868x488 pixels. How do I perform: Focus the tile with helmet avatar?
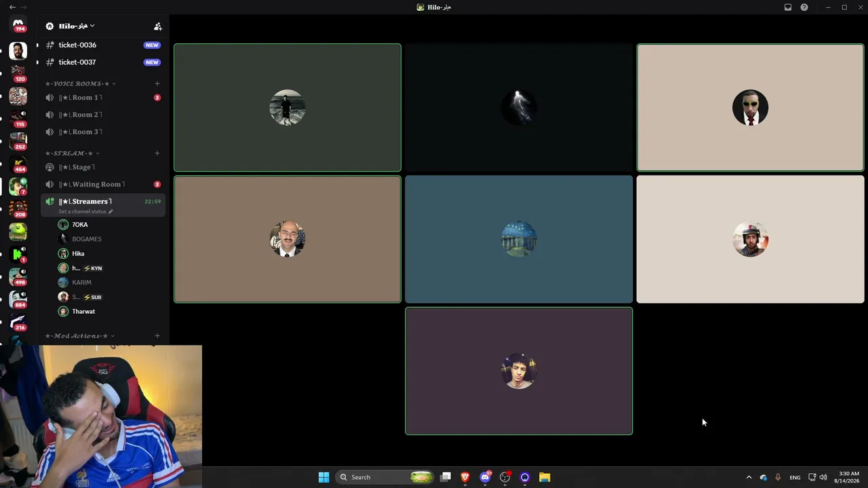pos(750,239)
